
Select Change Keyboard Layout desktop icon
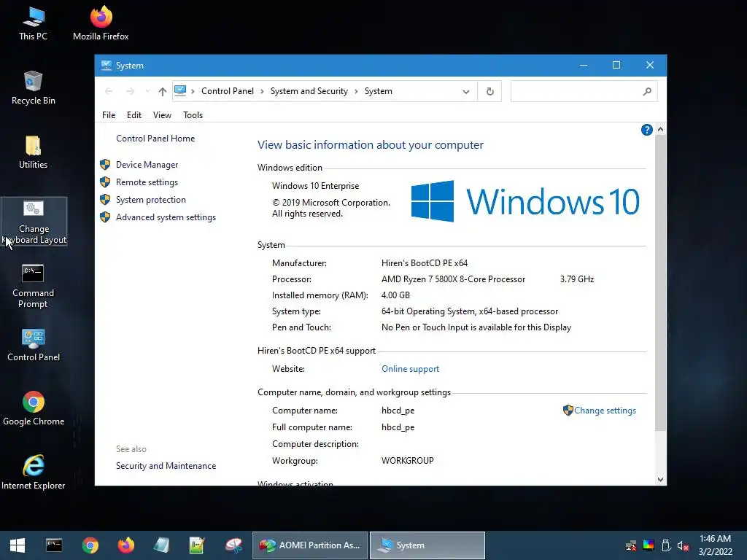click(x=34, y=222)
